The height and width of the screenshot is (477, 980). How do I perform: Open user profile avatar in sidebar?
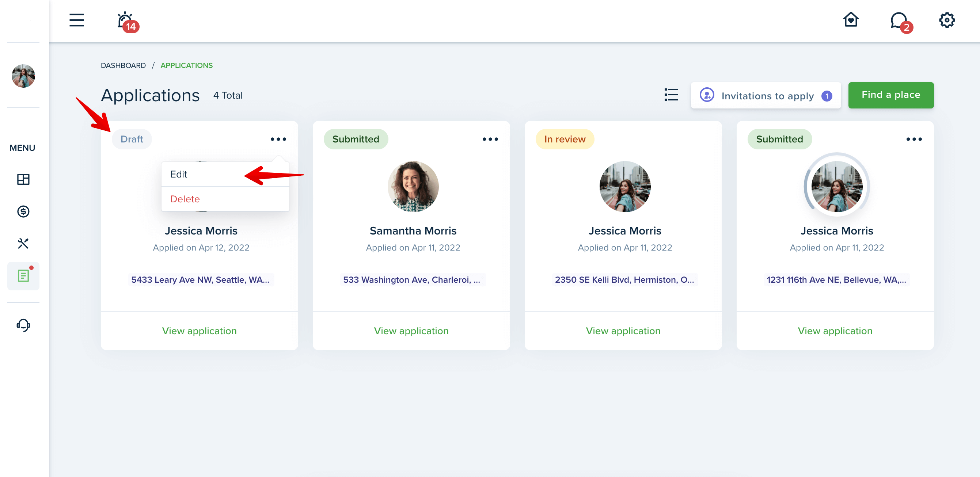(23, 76)
